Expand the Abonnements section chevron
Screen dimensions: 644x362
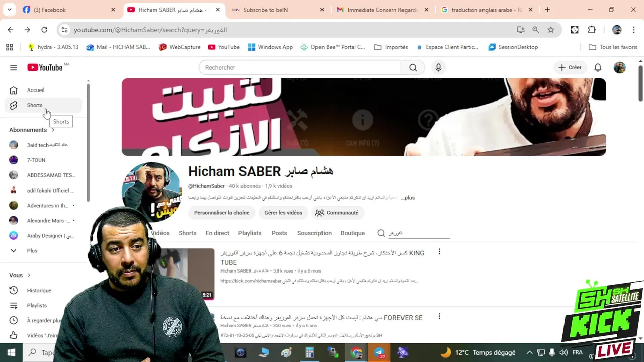pyautogui.click(x=53, y=130)
